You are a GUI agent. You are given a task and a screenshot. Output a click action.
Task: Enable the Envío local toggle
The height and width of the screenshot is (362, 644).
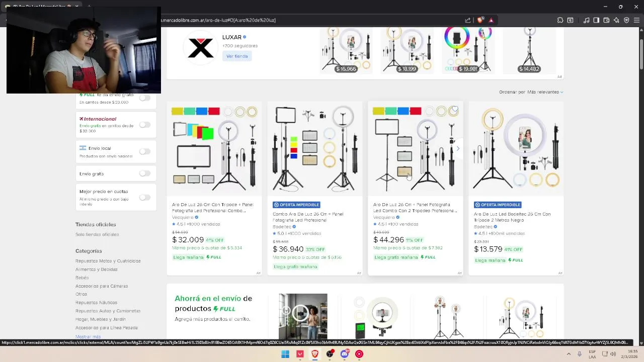click(144, 151)
